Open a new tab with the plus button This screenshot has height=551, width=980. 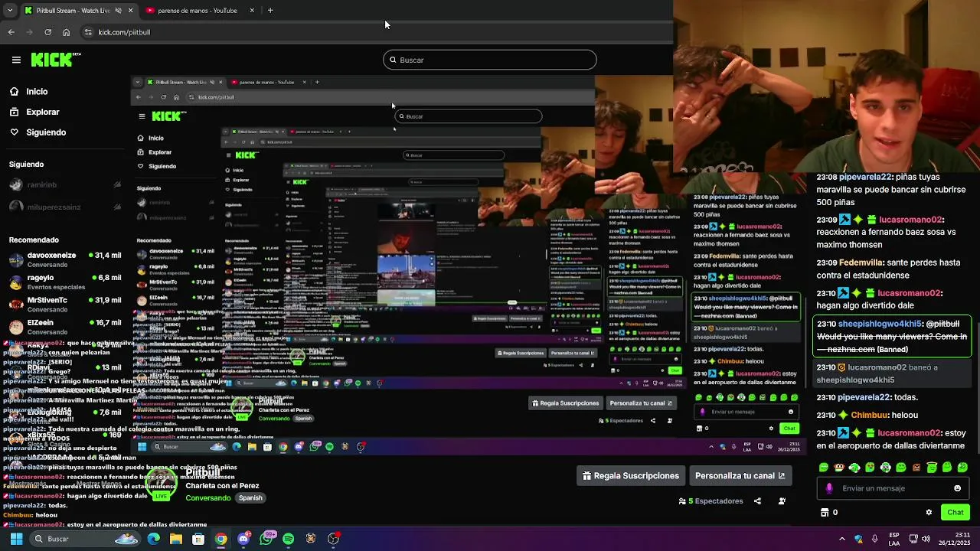coord(270,11)
